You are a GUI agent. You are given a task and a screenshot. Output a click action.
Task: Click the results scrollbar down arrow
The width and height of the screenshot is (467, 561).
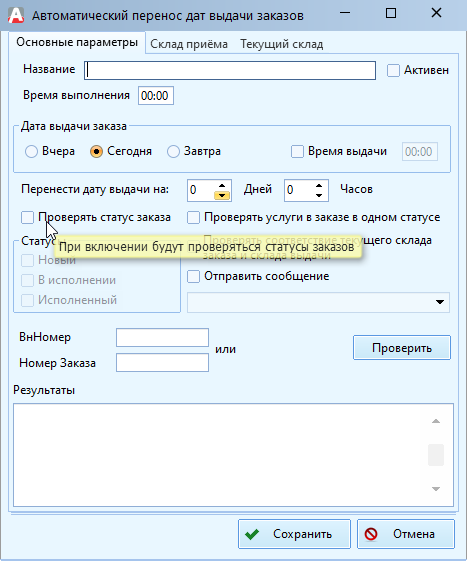click(x=436, y=489)
